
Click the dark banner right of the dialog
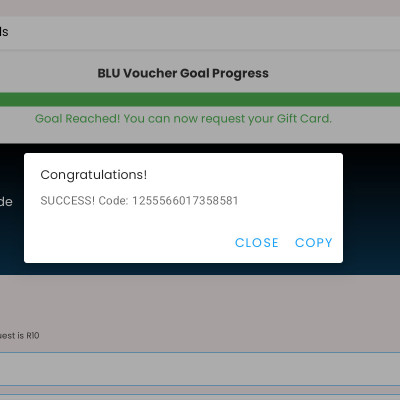click(x=371, y=208)
